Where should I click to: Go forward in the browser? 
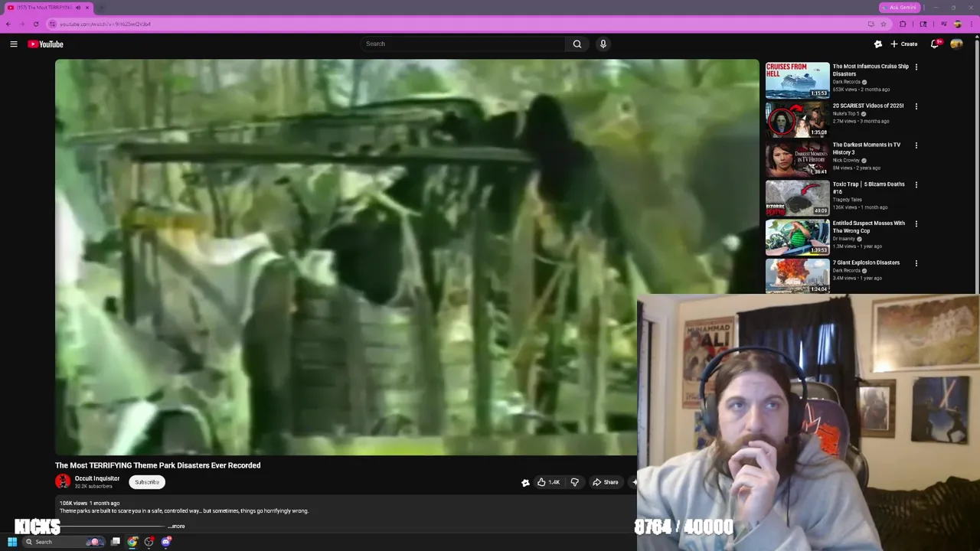(22, 24)
